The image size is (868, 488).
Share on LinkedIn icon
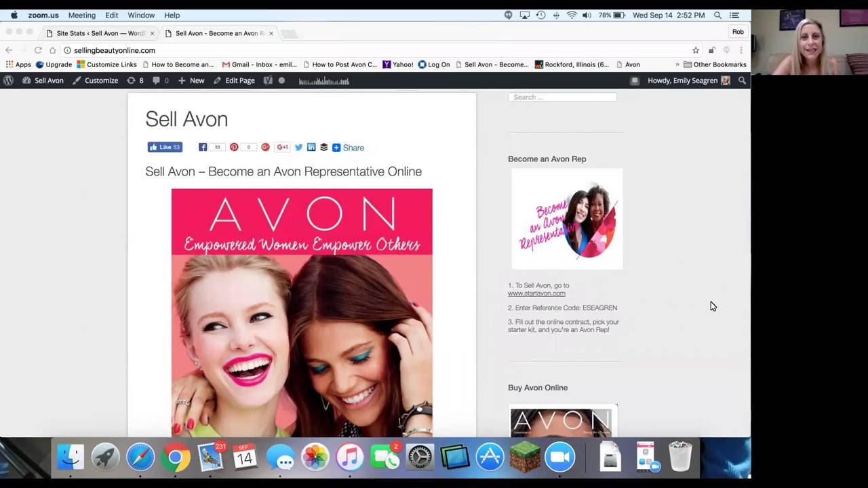(x=311, y=147)
